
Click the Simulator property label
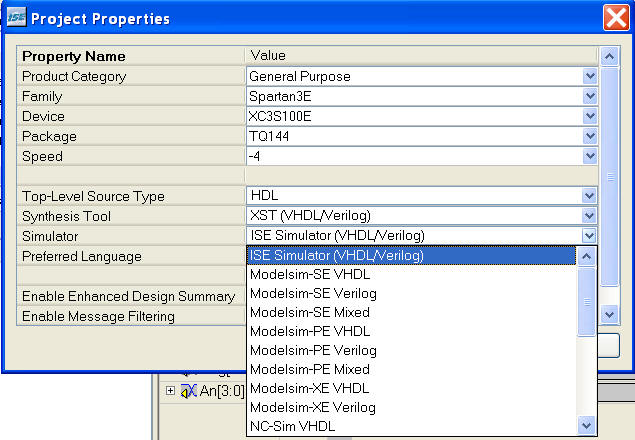coord(50,236)
